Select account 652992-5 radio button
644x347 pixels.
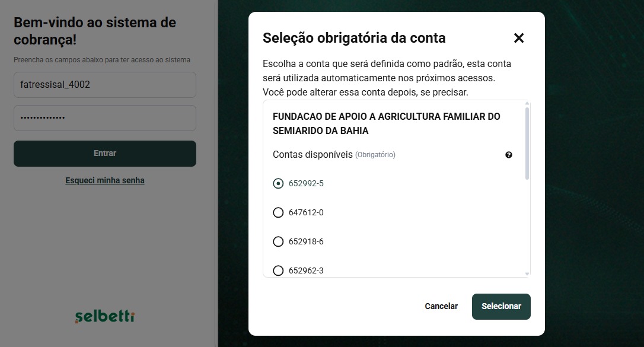278,183
